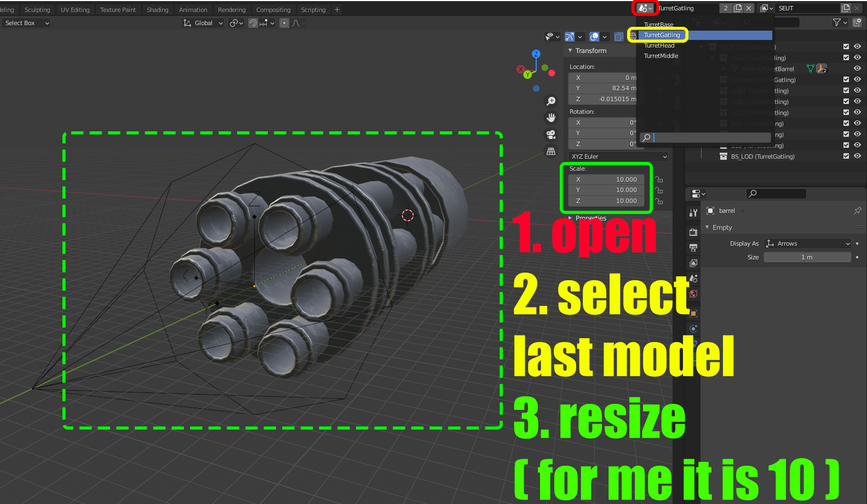
Task: Click the zoom viewport magnifier icon
Action: [x=551, y=101]
